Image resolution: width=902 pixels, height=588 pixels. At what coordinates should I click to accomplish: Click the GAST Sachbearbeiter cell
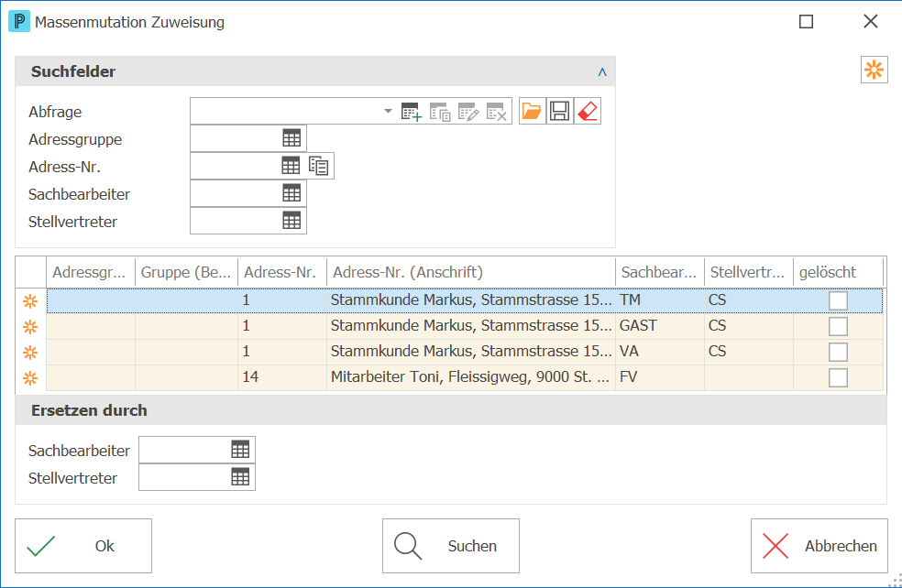click(660, 326)
